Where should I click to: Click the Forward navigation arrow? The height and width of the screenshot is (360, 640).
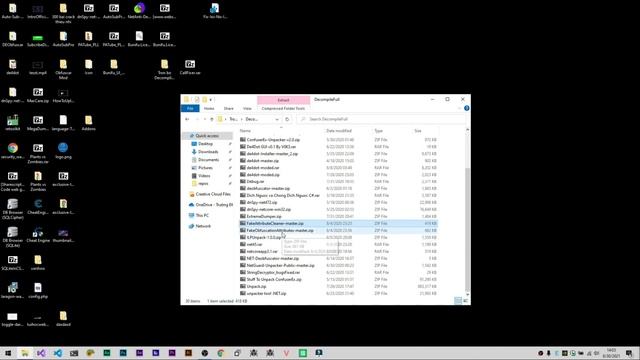point(197,119)
